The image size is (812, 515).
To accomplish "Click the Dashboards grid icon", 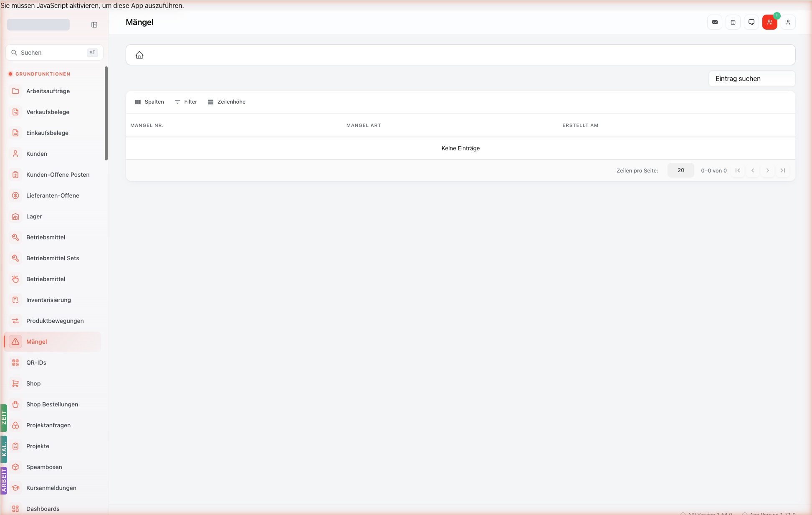I will 15,509.
